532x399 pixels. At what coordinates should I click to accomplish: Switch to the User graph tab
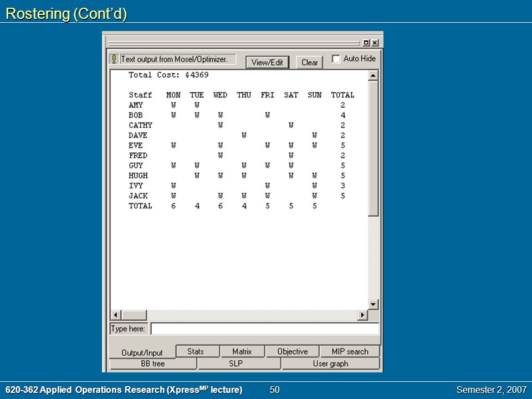click(330, 364)
